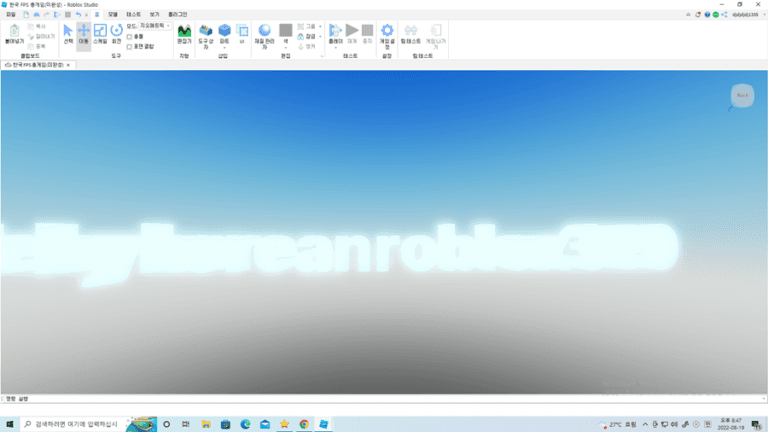
Task: Open the File (파일) menu
Action: [x=10, y=14]
